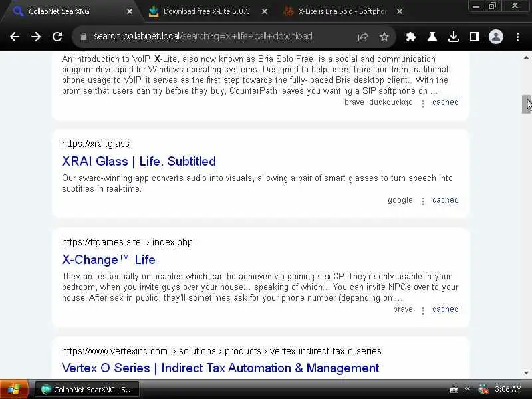The width and height of the screenshot is (532, 399).
Task: Select CollabNet SearXNG taskbar button
Action: point(87,390)
